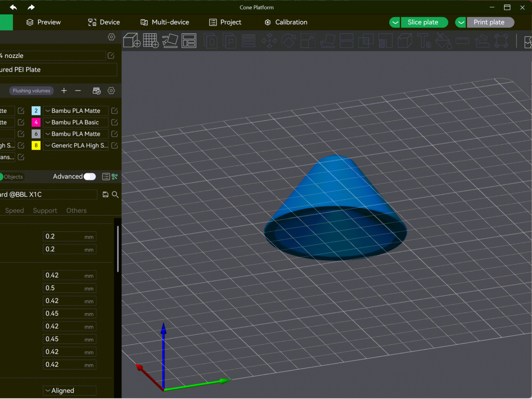
Task: Switch to the Multi-device tab
Action: pos(165,22)
